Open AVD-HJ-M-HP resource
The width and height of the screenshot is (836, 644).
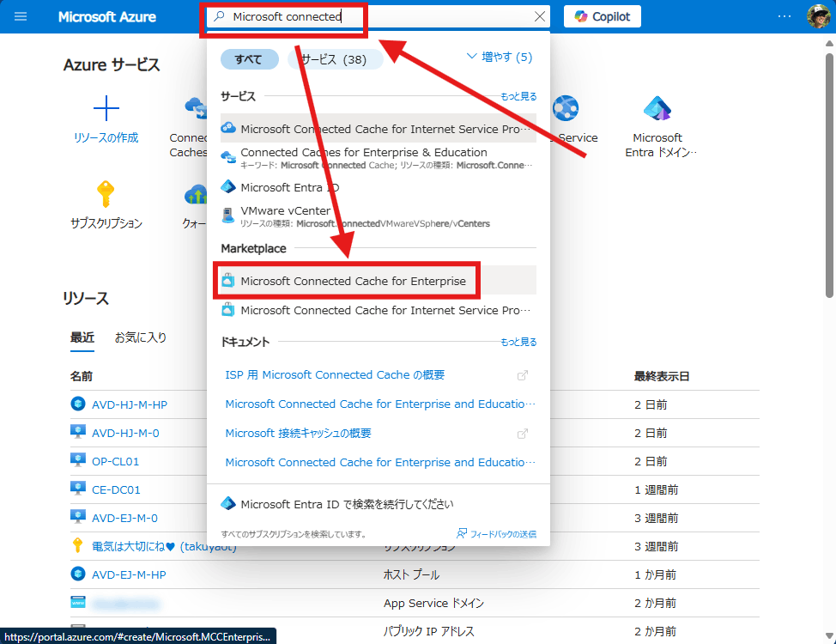point(130,404)
